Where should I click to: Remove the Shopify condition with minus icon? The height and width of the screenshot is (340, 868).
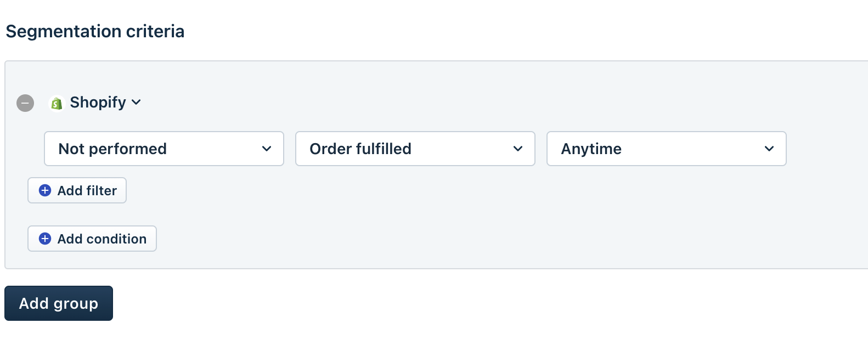coord(25,103)
